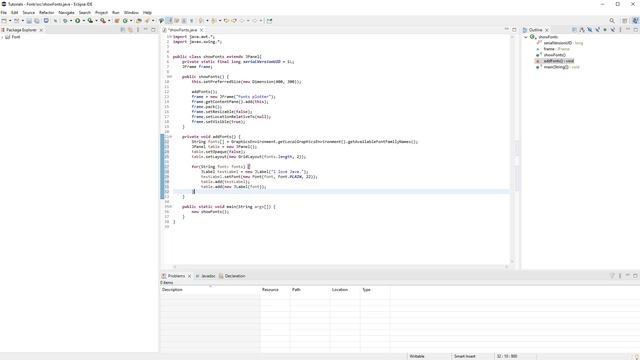Toggle Link with Editor in Package Explorer
Image resolution: width=640 pixels, height=360 pixels.
130,30
